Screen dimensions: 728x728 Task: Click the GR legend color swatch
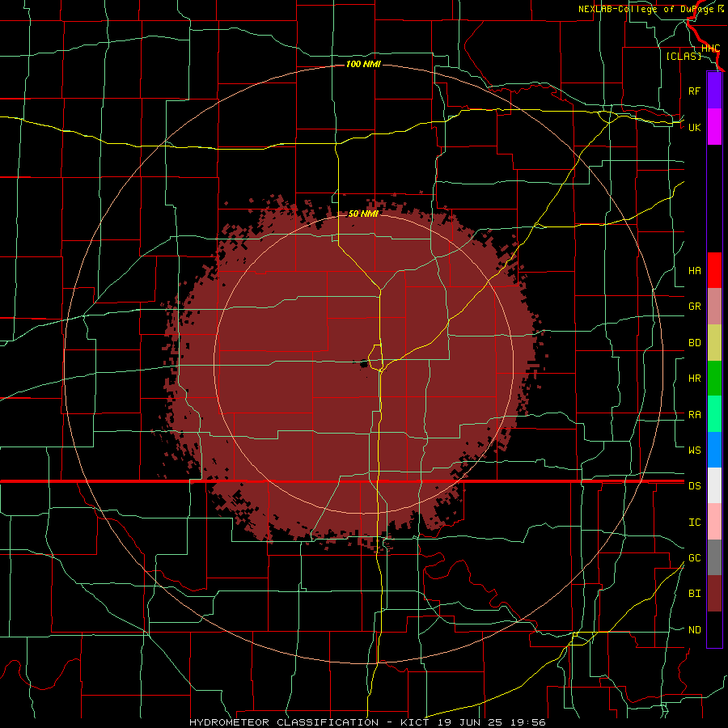tap(714, 307)
